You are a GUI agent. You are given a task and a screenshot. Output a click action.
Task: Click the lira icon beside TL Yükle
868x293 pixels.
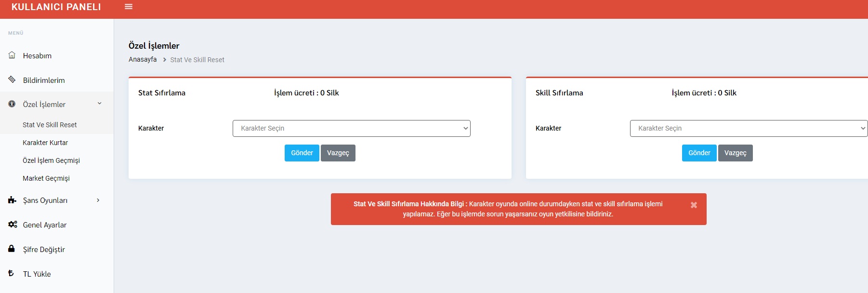point(11,273)
